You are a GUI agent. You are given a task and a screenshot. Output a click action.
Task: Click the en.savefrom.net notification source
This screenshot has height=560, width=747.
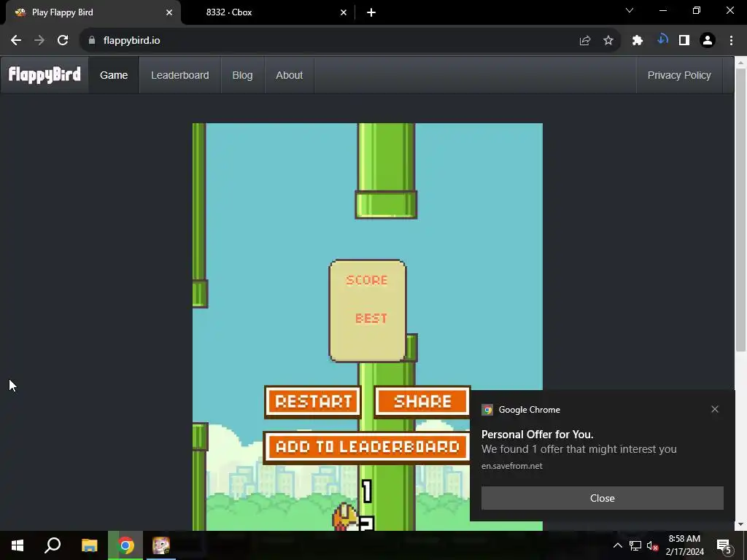coord(511,466)
